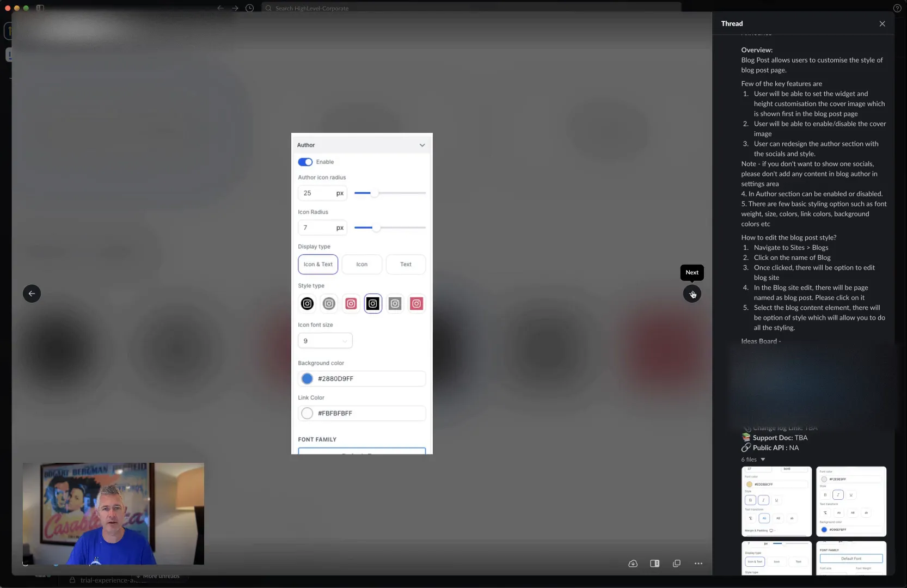Click the 'Support Doc: TBA' line

(x=780, y=438)
